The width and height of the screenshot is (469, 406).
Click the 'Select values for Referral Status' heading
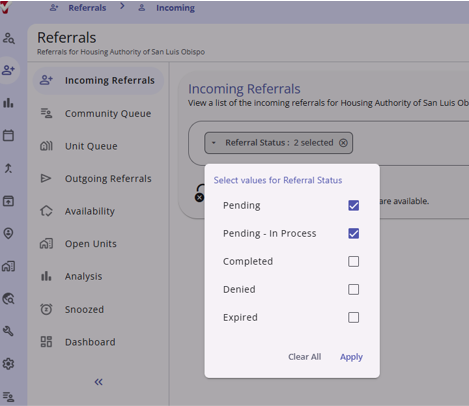pyautogui.click(x=278, y=180)
